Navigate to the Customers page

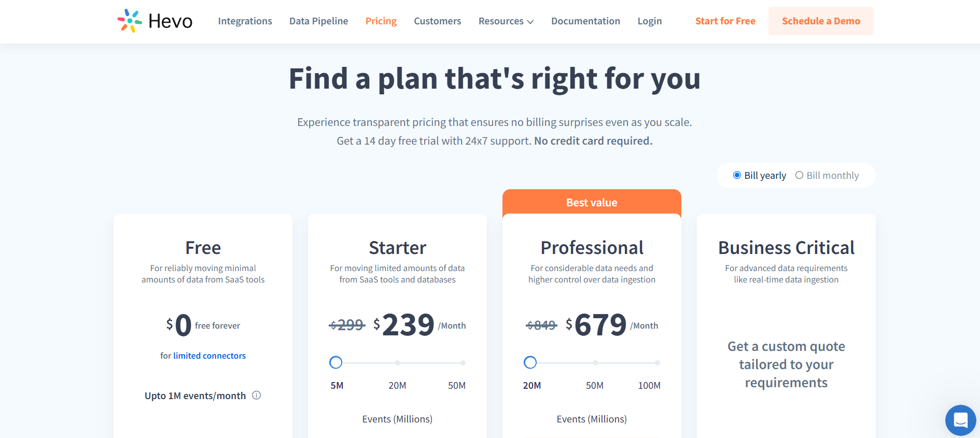tap(437, 21)
